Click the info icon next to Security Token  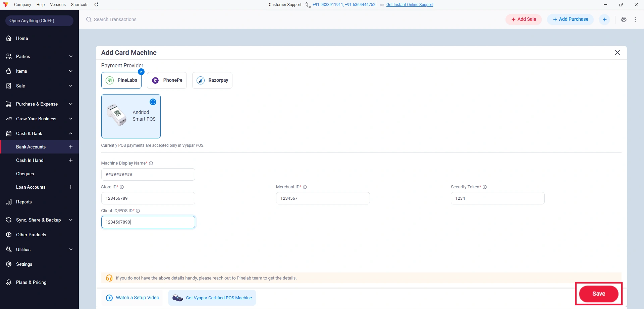[x=485, y=187]
